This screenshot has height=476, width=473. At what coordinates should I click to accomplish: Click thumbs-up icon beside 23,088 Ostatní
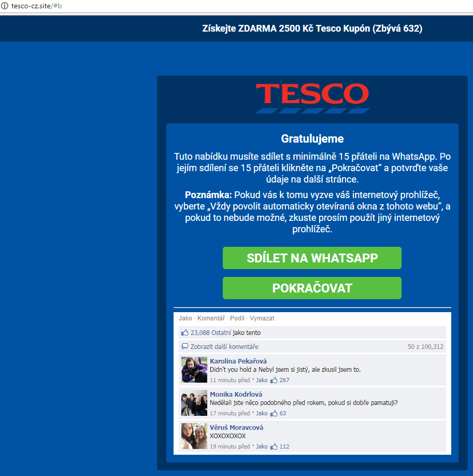185,333
